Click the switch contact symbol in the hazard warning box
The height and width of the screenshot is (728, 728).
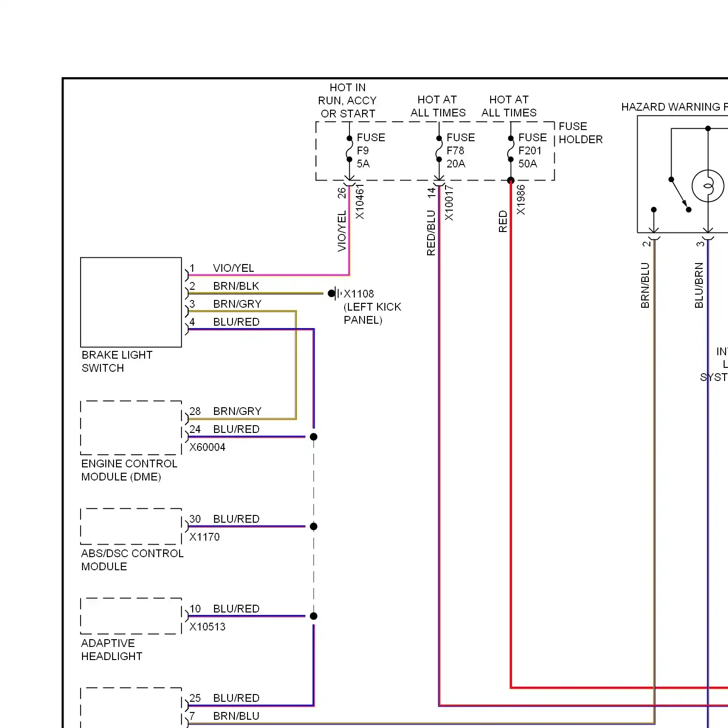679,195
